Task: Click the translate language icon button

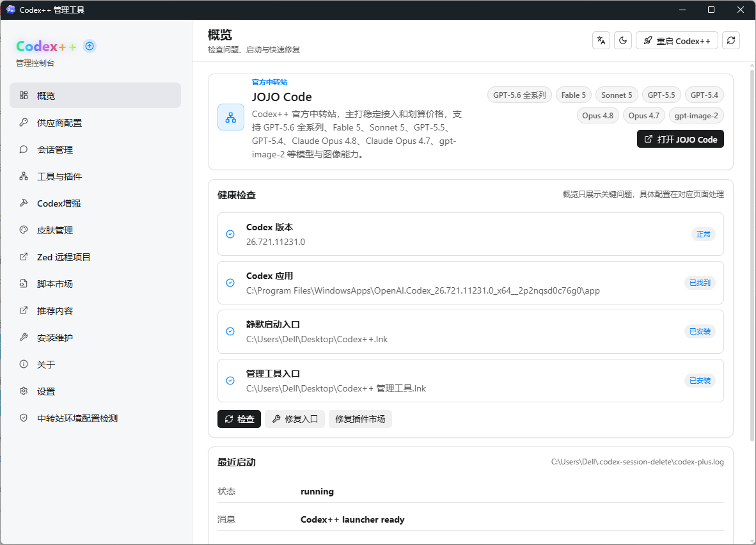Action: point(601,40)
